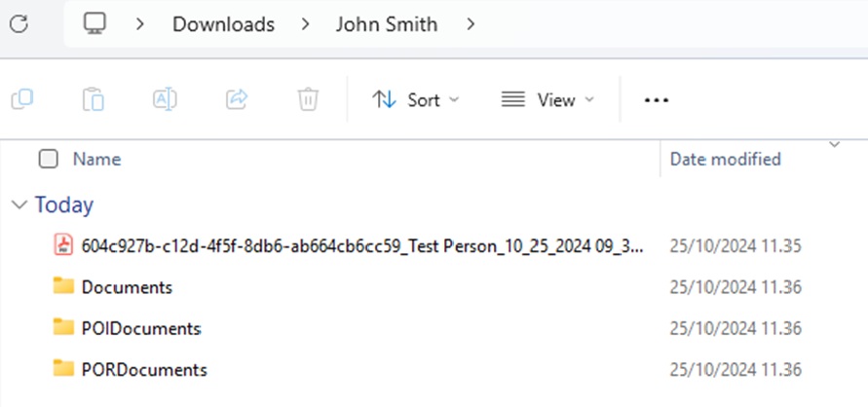Open the View dropdown
This screenshot has height=407, width=868.
(x=547, y=99)
